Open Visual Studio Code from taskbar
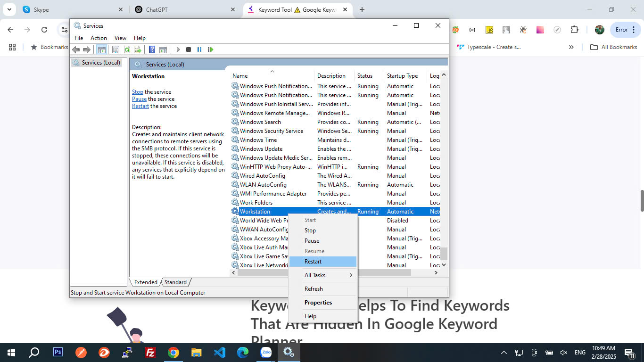This screenshot has height=362, width=644. (220, 353)
